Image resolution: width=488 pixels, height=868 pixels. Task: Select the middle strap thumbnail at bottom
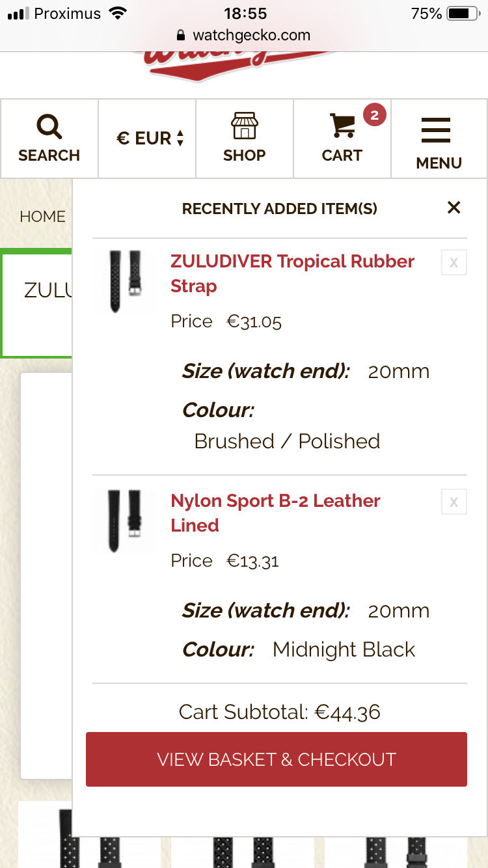coord(243,839)
